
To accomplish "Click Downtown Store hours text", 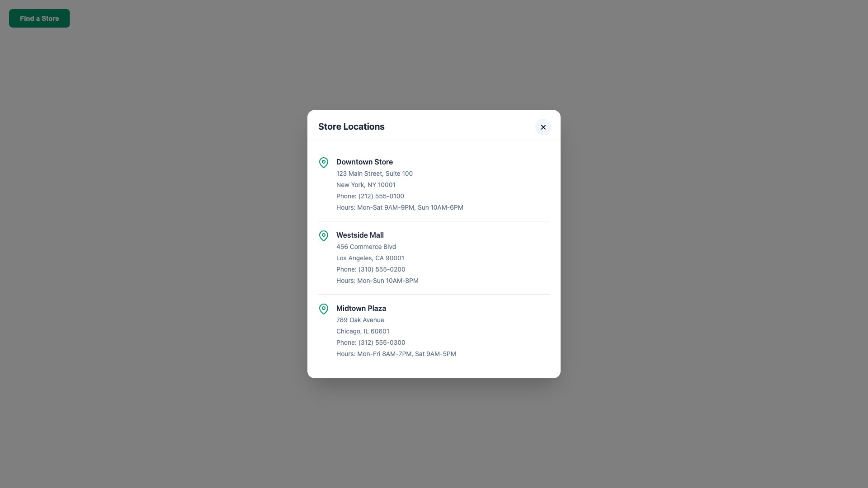I will tap(399, 207).
